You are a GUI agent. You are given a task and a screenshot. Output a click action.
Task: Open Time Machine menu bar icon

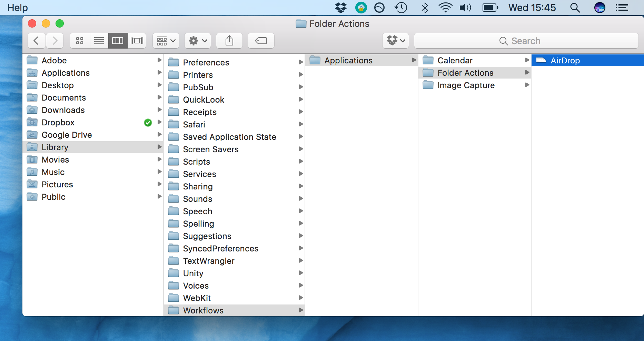(401, 8)
